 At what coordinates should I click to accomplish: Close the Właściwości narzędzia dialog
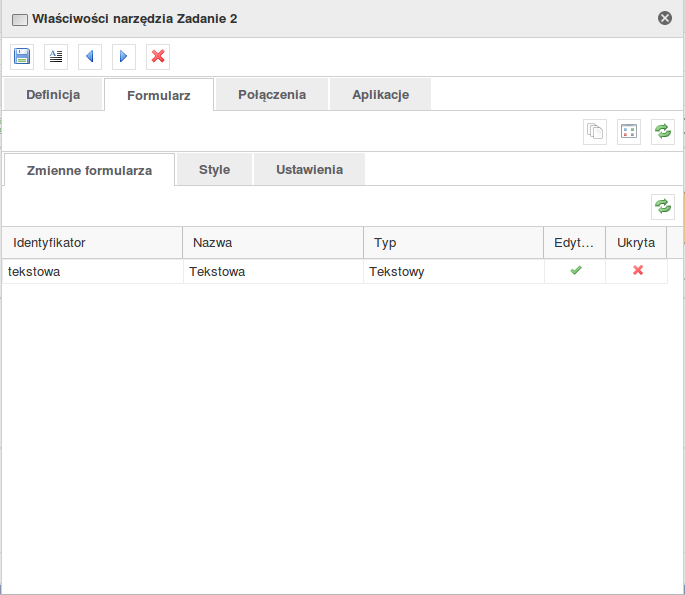(x=665, y=18)
